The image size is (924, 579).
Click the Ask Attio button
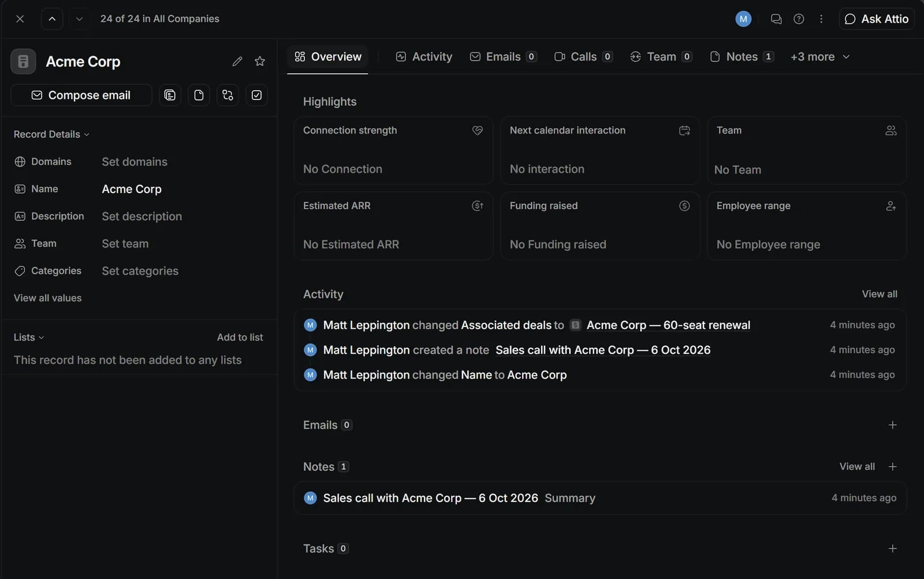[877, 19]
